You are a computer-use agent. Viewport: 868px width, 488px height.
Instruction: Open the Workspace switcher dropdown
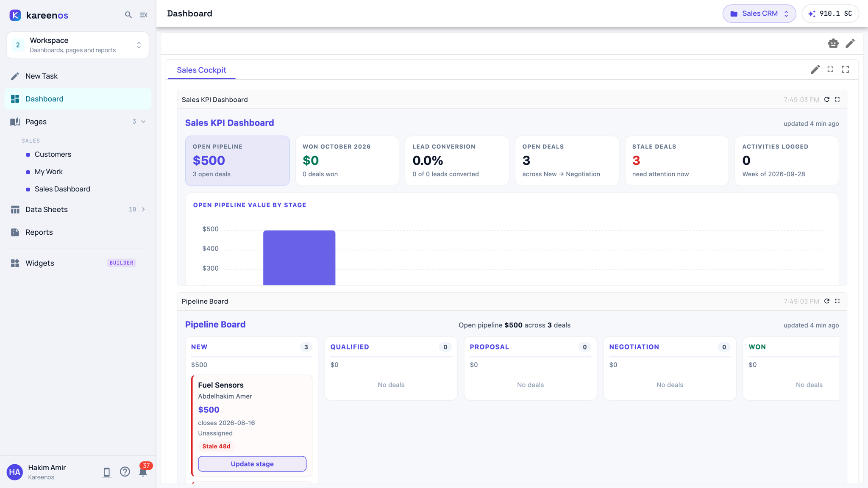click(78, 45)
